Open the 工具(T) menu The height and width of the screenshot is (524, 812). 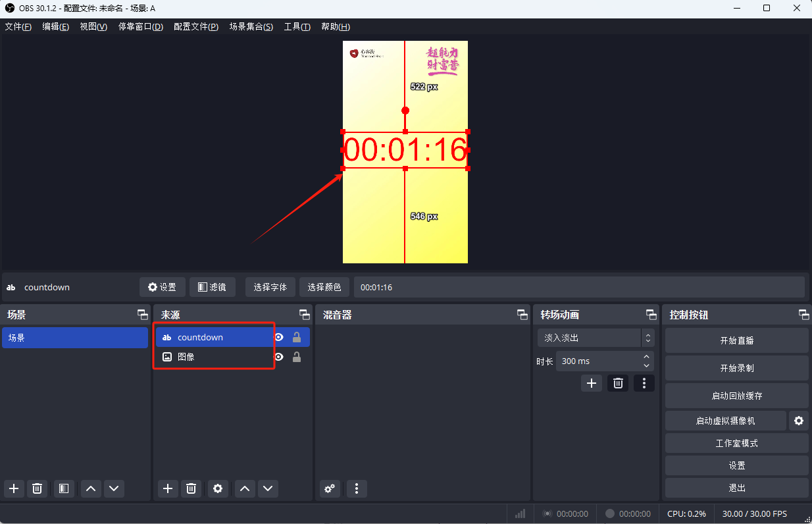pos(297,26)
